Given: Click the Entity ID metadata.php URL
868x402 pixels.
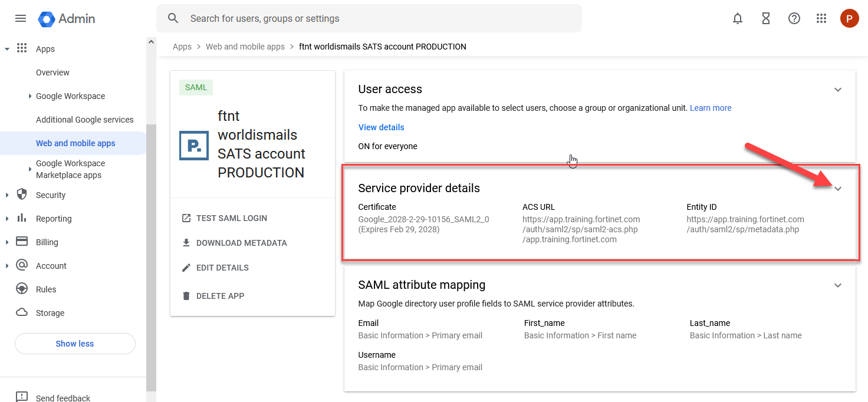Looking at the screenshot, I should 745,225.
